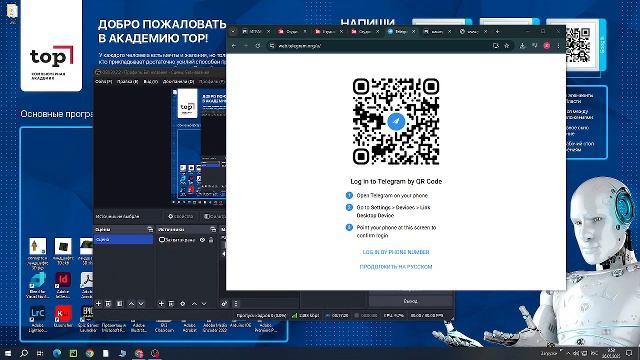Open Adobe Lightroom Classic desktop shortcut
This screenshot has height=360, width=640.
click(38, 319)
